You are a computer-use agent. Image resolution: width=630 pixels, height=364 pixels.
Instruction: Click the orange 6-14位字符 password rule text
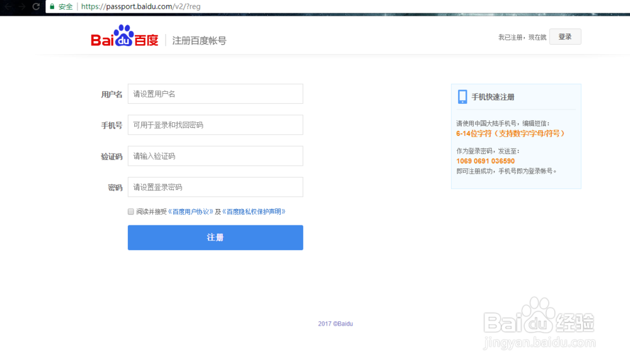pos(511,134)
